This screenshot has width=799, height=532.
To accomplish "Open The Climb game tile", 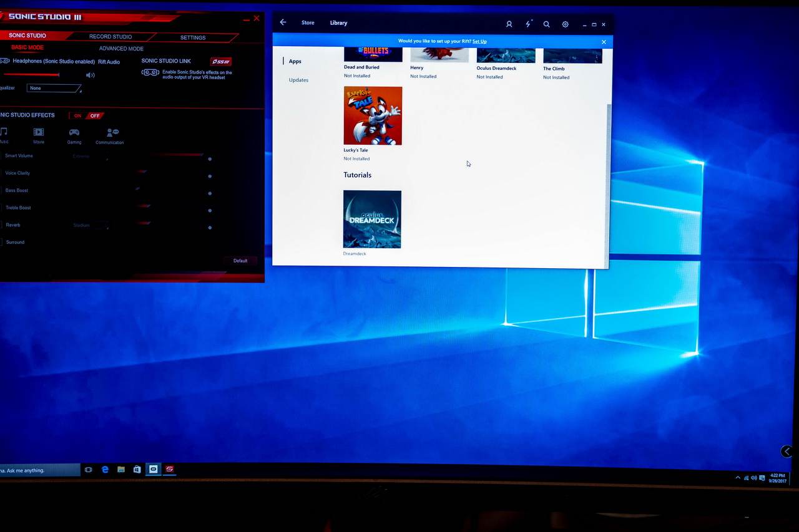I will (572, 56).
